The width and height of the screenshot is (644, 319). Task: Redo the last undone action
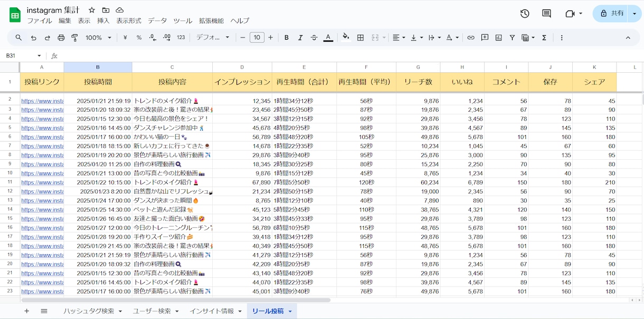47,37
